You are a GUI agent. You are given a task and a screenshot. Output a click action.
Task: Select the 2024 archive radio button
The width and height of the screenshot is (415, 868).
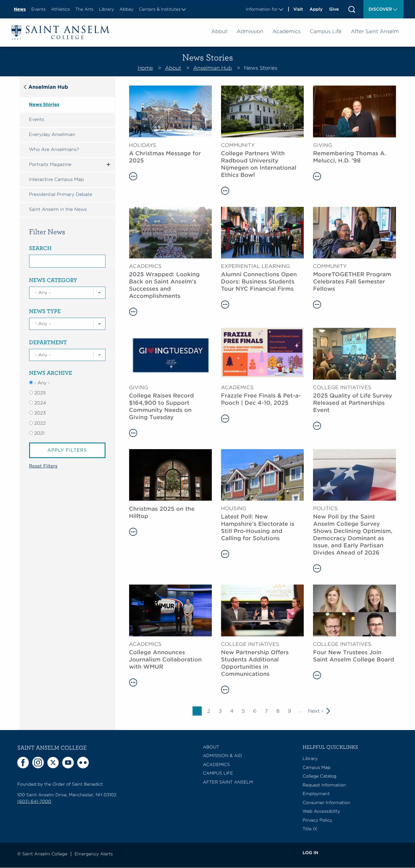click(31, 403)
